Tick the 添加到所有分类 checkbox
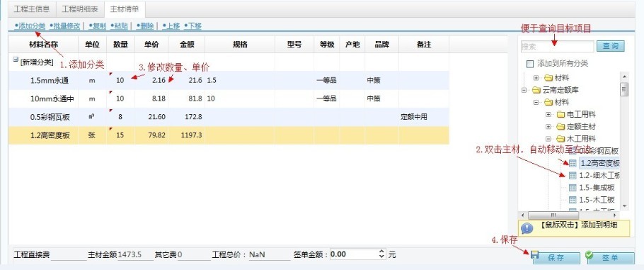 coord(530,64)
